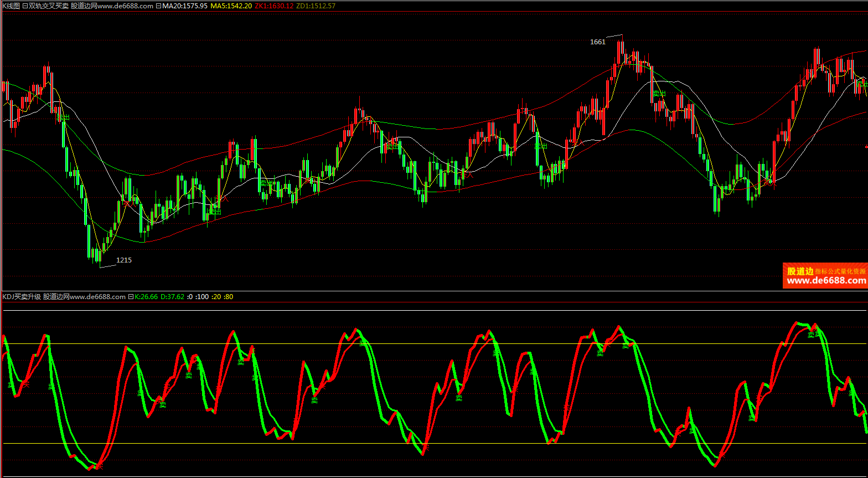Click the MA20:1575.95 legend value
Viewport: 868px width, 478px height.
pos(185,6)
